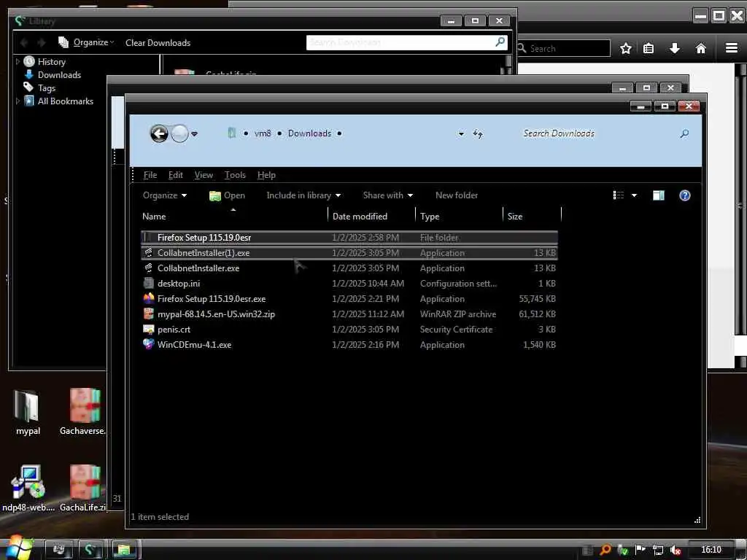Open the browser bookmarks list icon

(649, 48)
